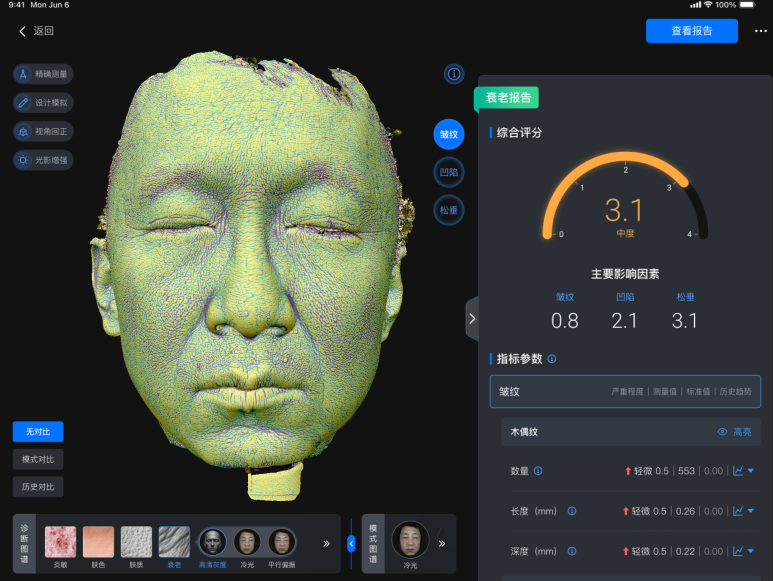The image size is (773, 581).
Task: Click the blue divider handle arrow
Action: click(351, 544)
